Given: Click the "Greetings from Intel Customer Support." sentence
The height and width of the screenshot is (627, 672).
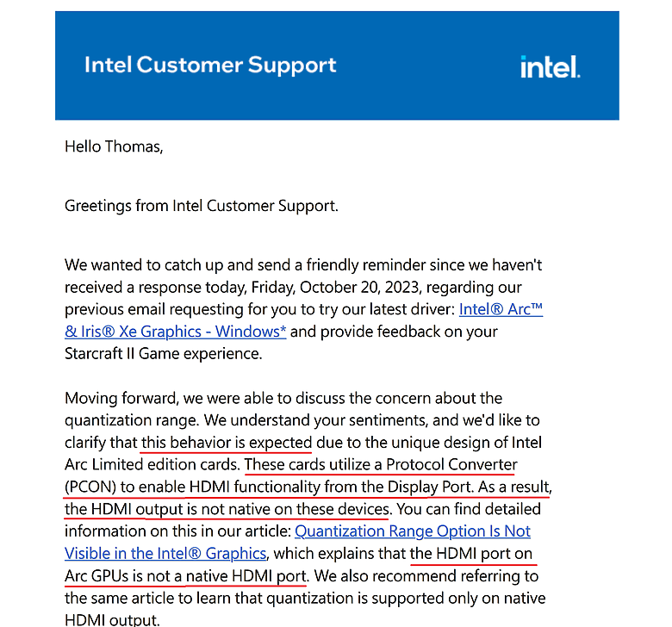Looking at the screenshot, I should tap(202, 206).
